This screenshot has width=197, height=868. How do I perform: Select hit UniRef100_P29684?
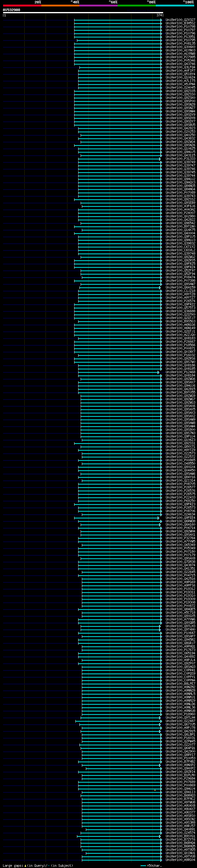(180, 778)
